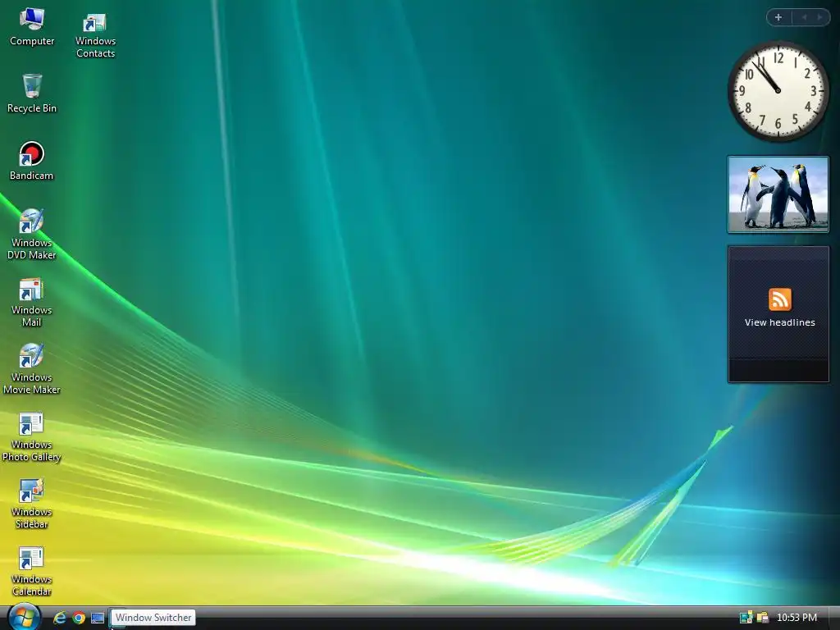
Task: Add gadgets with the sidebar plus button
Action: click(778, 17)
